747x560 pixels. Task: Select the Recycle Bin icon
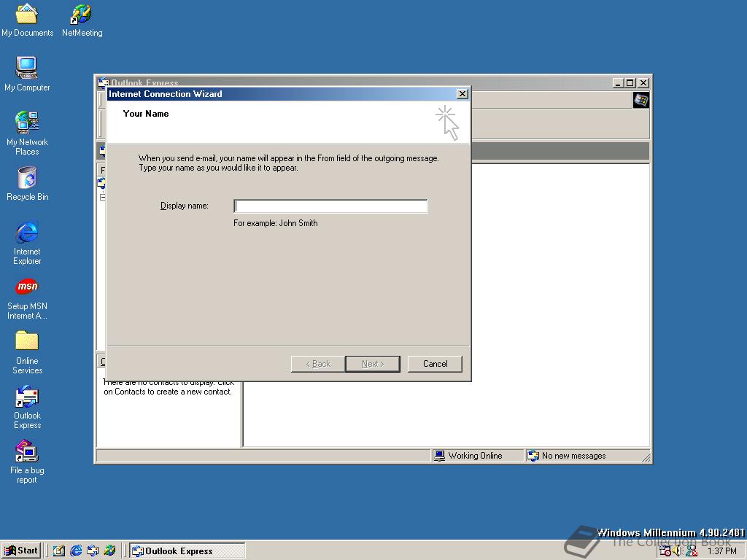tap(27, 183)
